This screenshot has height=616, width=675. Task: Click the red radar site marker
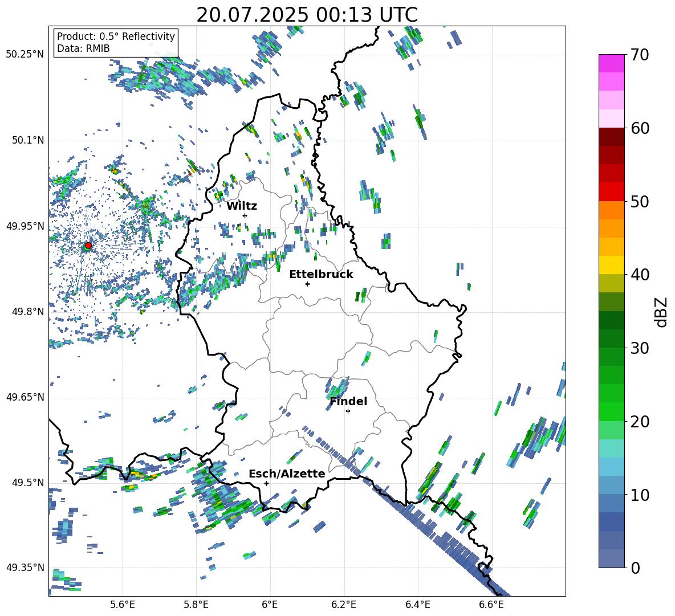pos(88,245)
